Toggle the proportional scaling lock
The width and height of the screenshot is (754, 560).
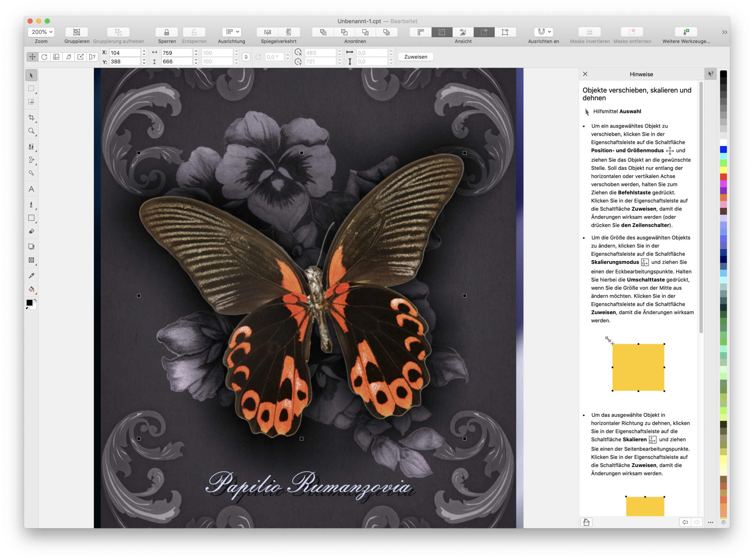[x=246, y=57]
